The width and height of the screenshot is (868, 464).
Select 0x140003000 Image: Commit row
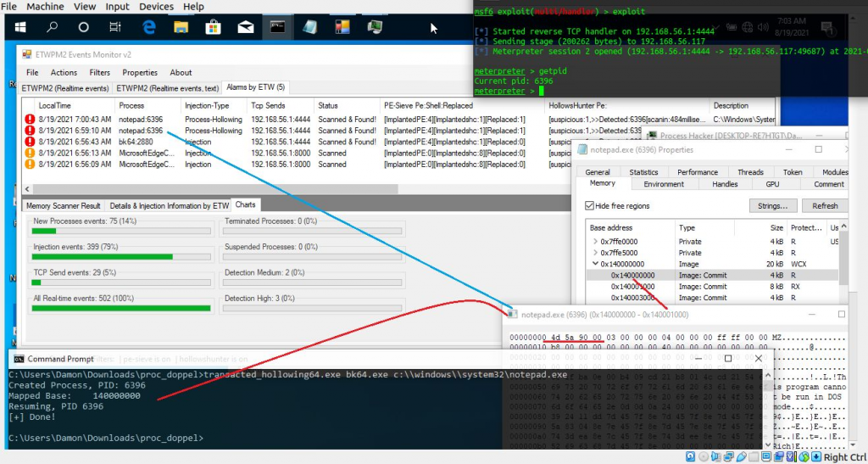pyautogui.click(x=713, y=298)
